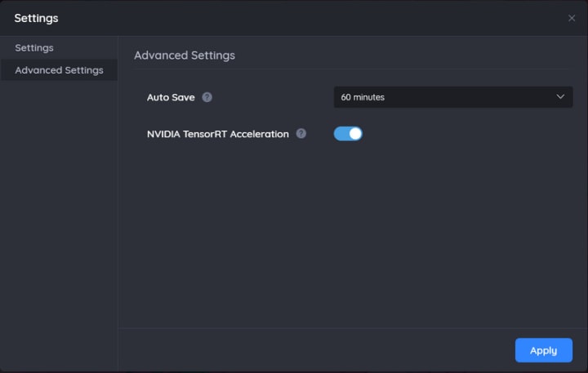Image resolution: width=588 pixels, height=373 pixels.
Task: Click the help icon beside Auto Save
Action: coord(207,97)
